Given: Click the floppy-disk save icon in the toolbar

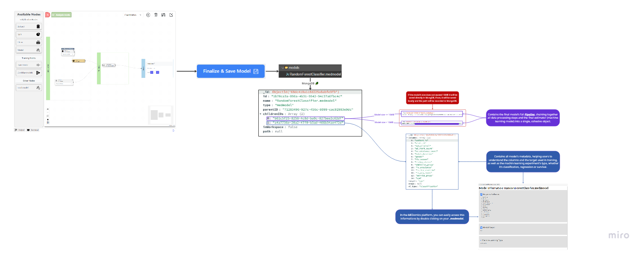Looking at the screenshot, I should click(x=163, y=15).
